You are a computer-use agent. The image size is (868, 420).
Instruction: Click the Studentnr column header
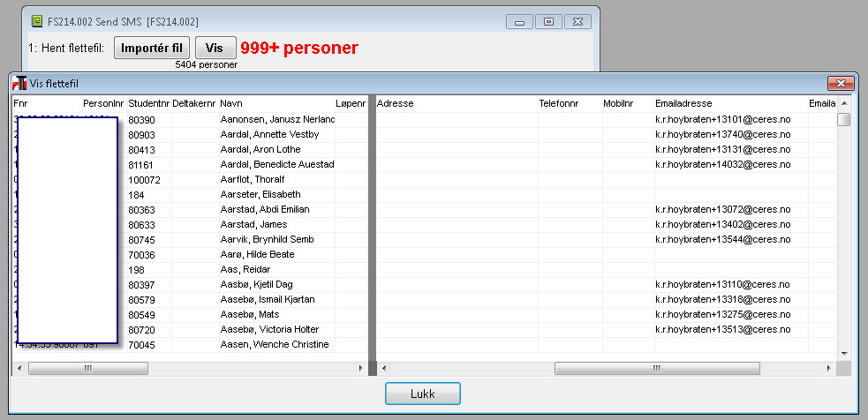point(149,103)
